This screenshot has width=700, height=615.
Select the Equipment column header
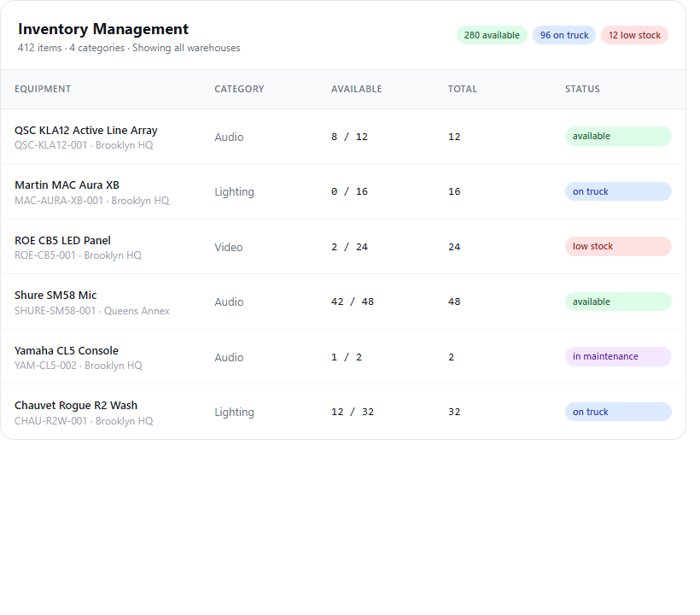(x=43, y=89)
